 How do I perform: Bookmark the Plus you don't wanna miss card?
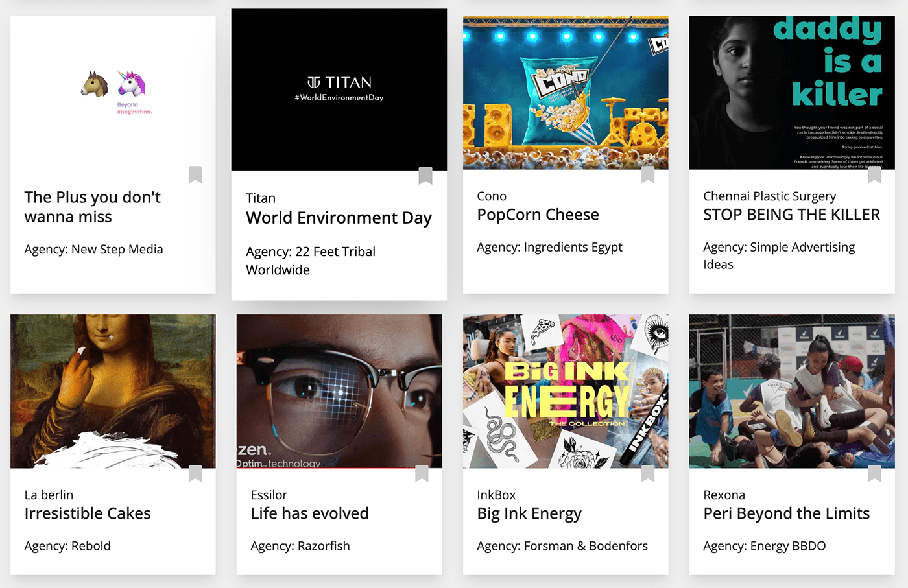195,174
